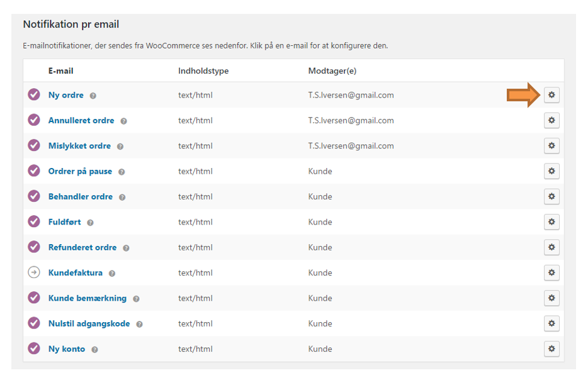
Task: Open settings gear for Behandler ordre
Action: point(551,196)
